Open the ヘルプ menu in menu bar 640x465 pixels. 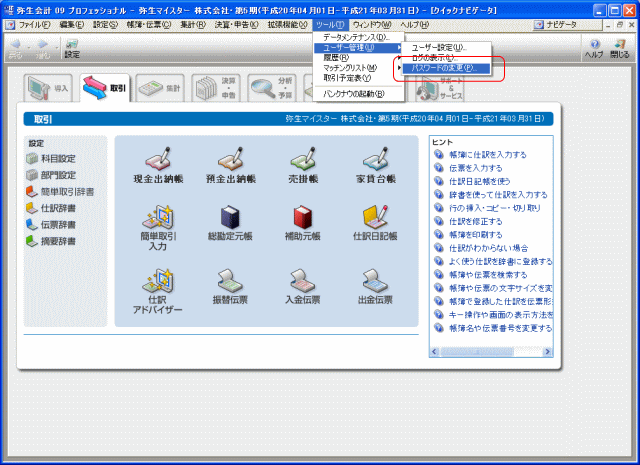click(414, 25)
